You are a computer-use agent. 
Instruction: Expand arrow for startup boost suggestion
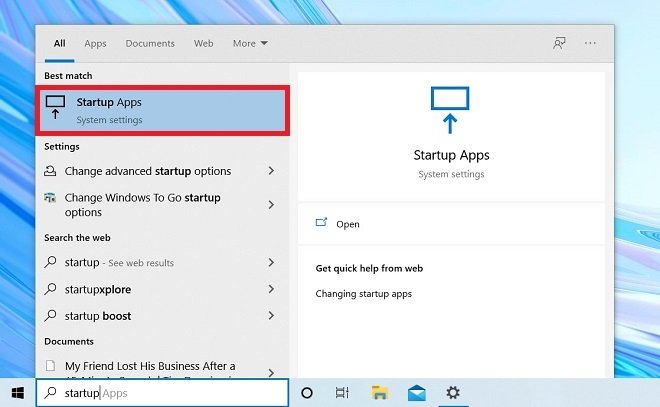click(x=271, y=315)
